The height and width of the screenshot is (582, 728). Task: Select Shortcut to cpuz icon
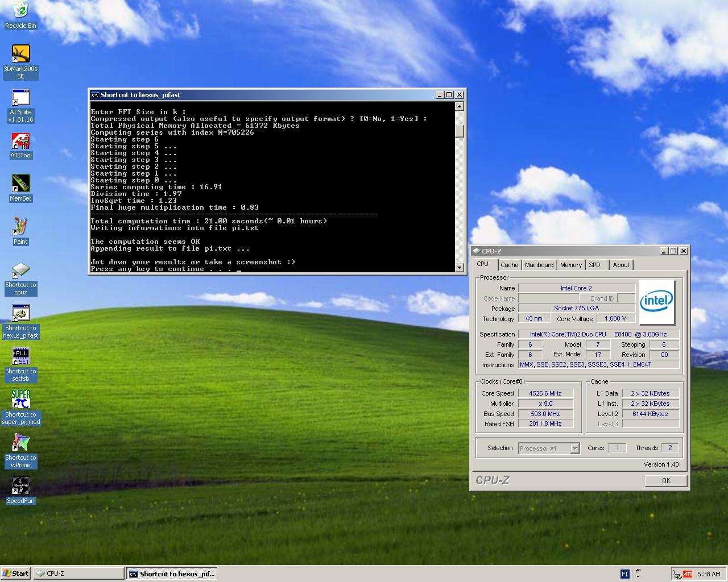20,279
